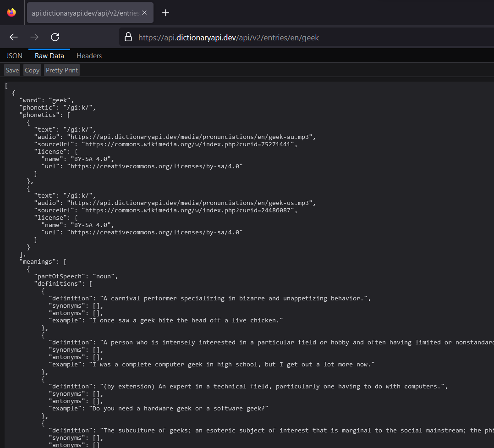Click the Firefox logo icon
Viewport: 494px width, 448px height.
(11, 12)
